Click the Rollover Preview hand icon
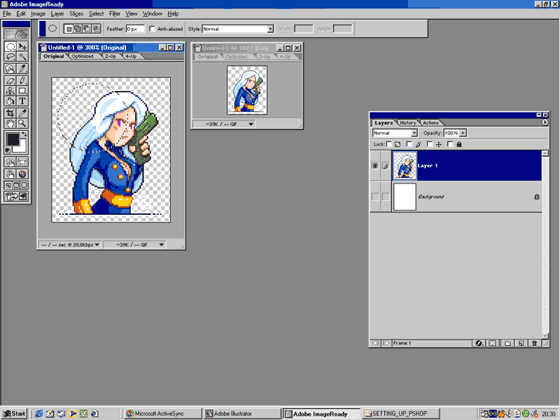 pos(10,174)
